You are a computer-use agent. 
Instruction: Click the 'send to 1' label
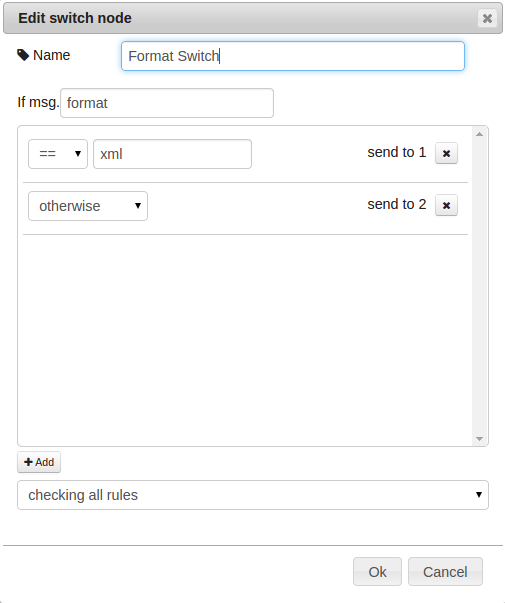click(397, 152)
